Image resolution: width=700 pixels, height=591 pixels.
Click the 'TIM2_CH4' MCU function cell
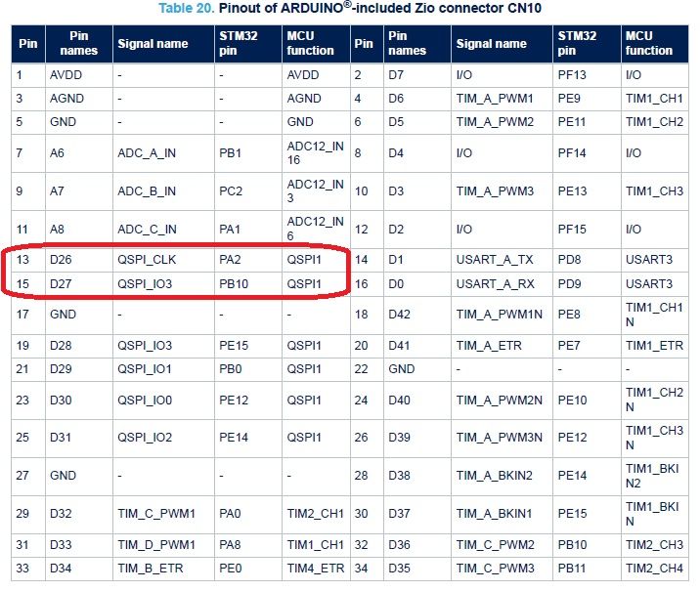654,569
